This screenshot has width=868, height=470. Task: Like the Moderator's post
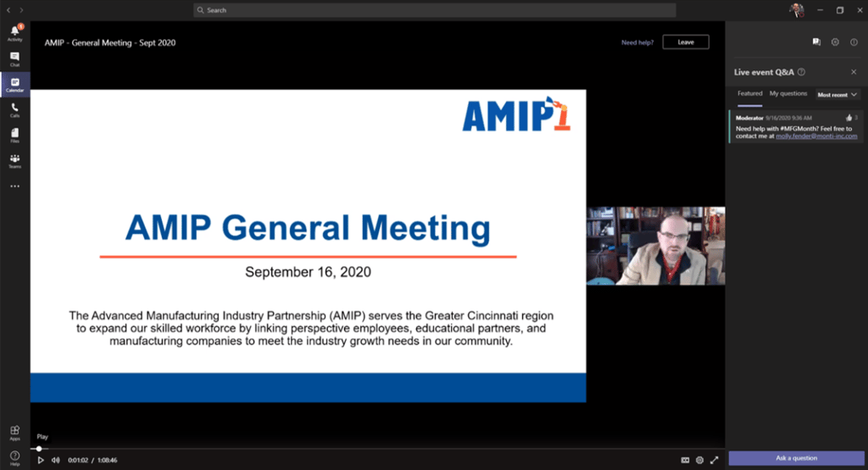(x=849, y=117)
